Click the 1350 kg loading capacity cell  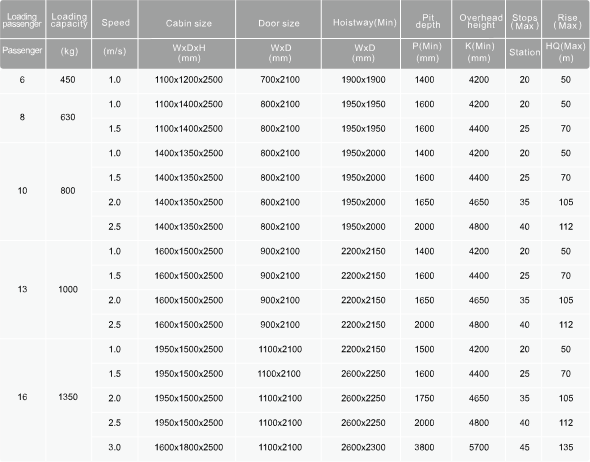68,397
